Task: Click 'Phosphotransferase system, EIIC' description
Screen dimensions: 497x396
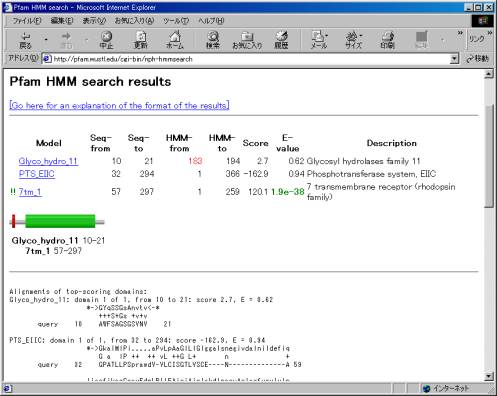Action: click(x=371, y=174)
